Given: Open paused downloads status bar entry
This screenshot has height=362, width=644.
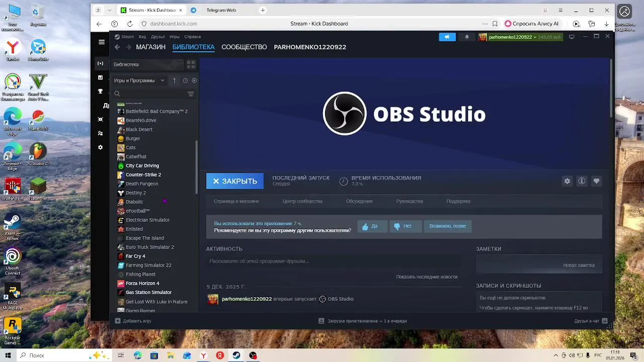Looking at the screenshot, I should 363,321.
